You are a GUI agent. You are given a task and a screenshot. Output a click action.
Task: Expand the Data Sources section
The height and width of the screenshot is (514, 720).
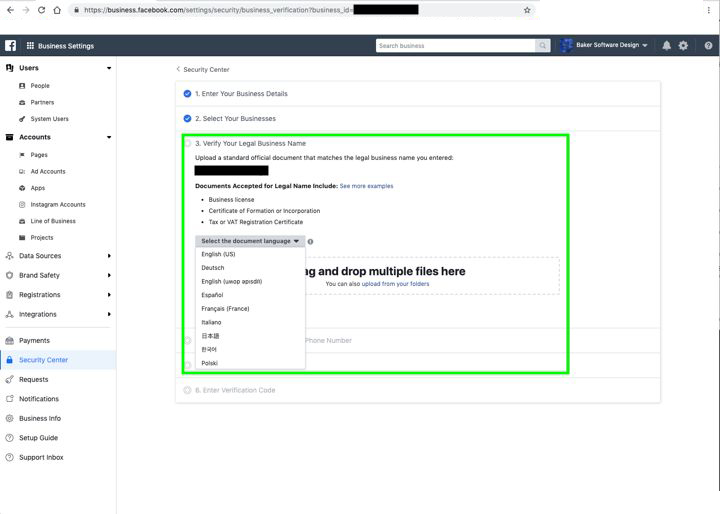click(x=57, y=256)
